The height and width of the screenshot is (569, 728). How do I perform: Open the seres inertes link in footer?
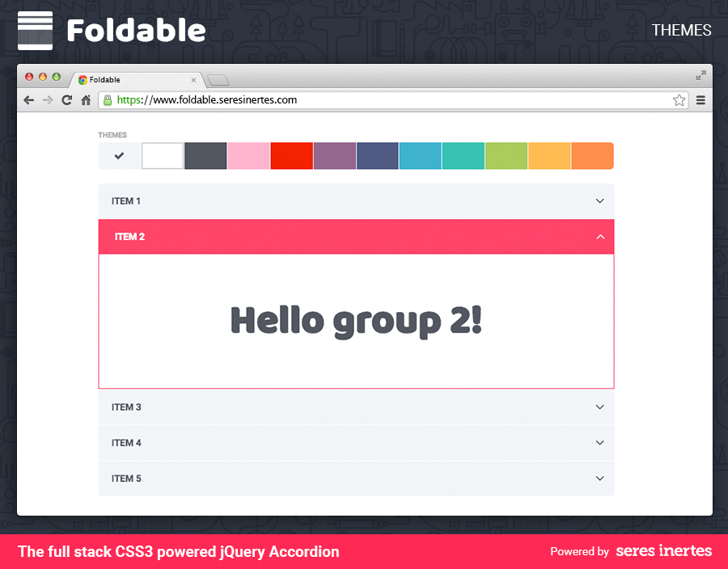(x=663, y=551)
